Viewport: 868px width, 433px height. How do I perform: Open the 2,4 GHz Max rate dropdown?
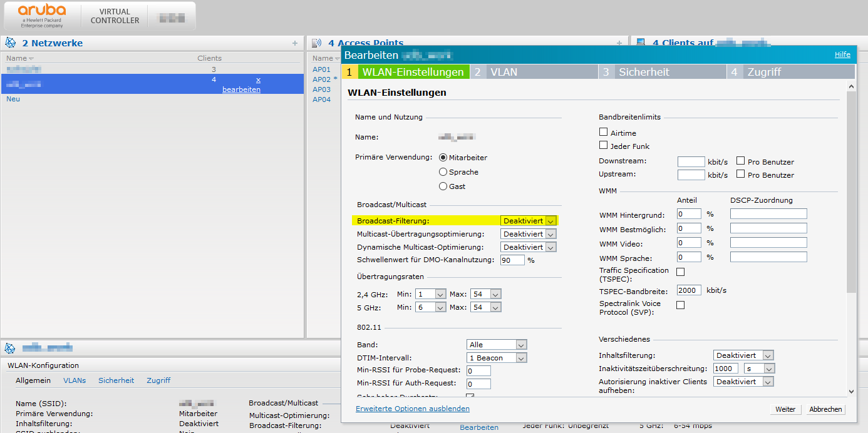pos(487,294)
